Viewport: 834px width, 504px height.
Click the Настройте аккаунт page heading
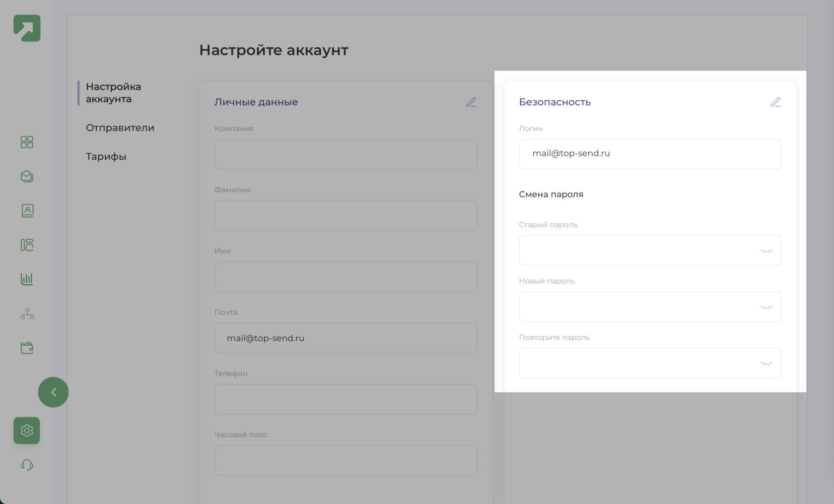coord(274,50)
